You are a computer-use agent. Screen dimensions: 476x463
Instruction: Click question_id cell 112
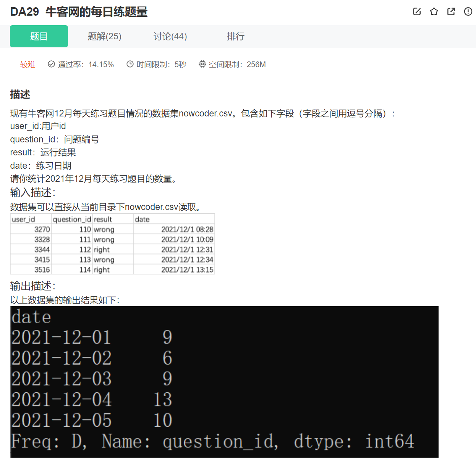72,249
